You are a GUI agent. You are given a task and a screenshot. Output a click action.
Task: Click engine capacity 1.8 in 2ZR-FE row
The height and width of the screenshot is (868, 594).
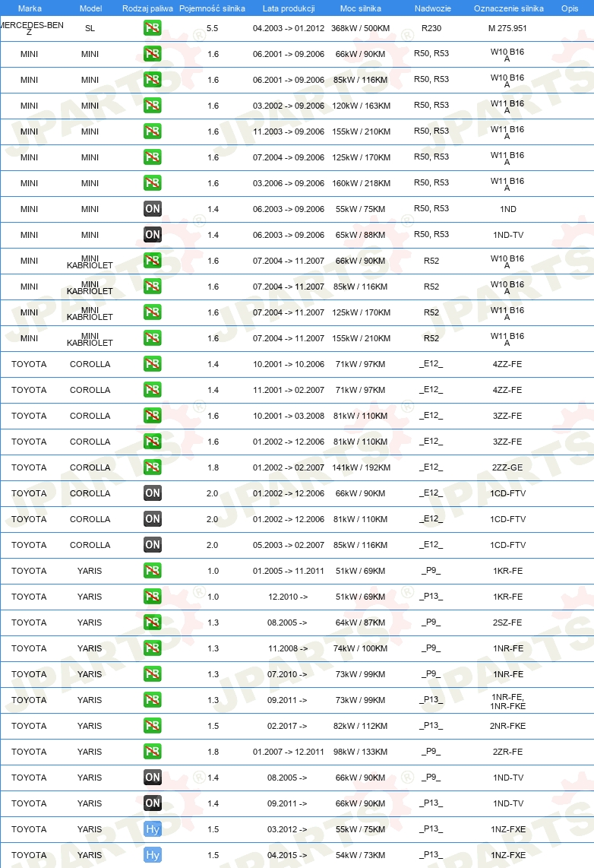[213, 752]
